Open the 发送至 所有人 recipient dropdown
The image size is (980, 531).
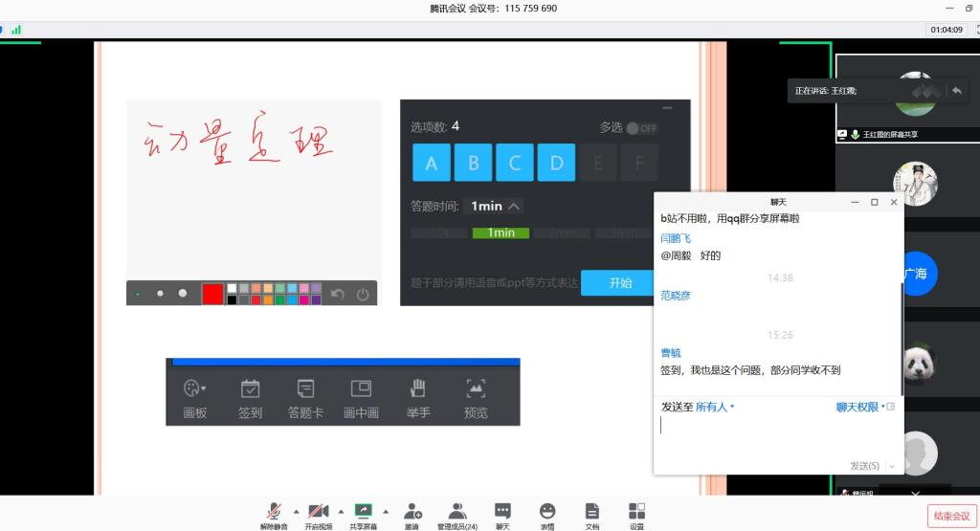coord(714,407)
